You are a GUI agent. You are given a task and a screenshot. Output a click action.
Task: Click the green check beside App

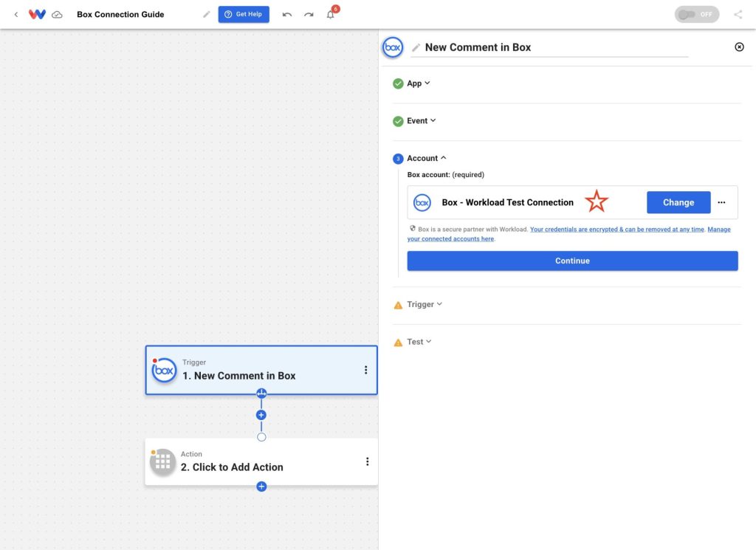(x=398, y=84)
